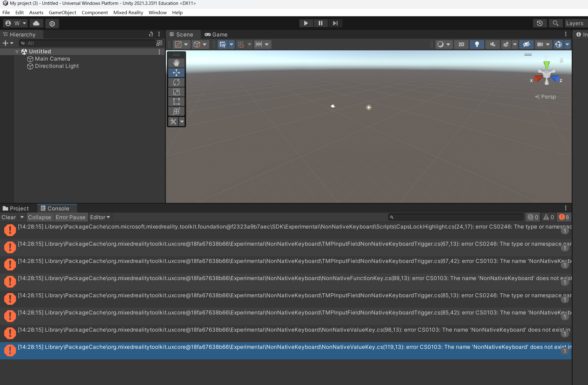Open the Gizmos dropdown arrow
The width and height of the screenshot is (588, 385).
click(x=567, y=44)
